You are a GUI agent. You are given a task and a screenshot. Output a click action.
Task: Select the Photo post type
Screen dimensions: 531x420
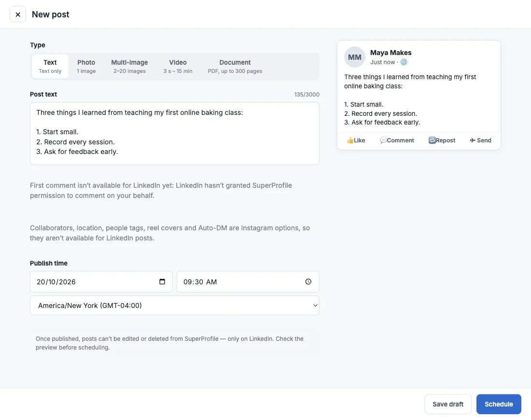tap(86, 67)
